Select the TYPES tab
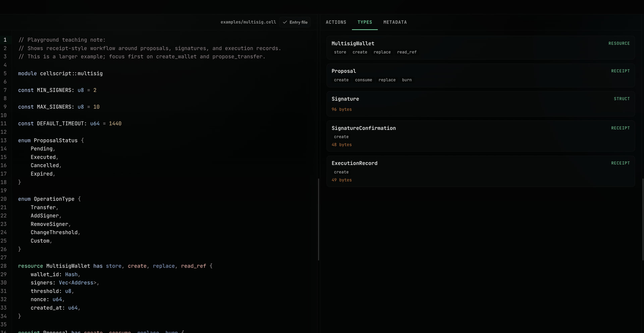 coord(365,22)
